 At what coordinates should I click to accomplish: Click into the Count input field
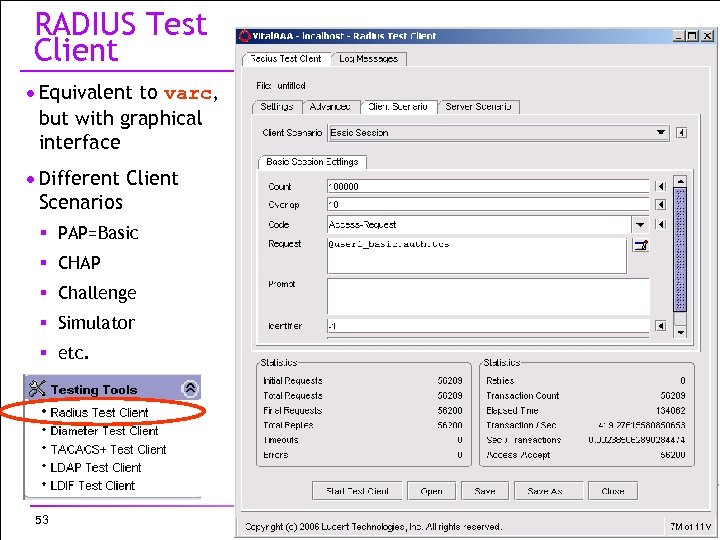tap(488, 186)
